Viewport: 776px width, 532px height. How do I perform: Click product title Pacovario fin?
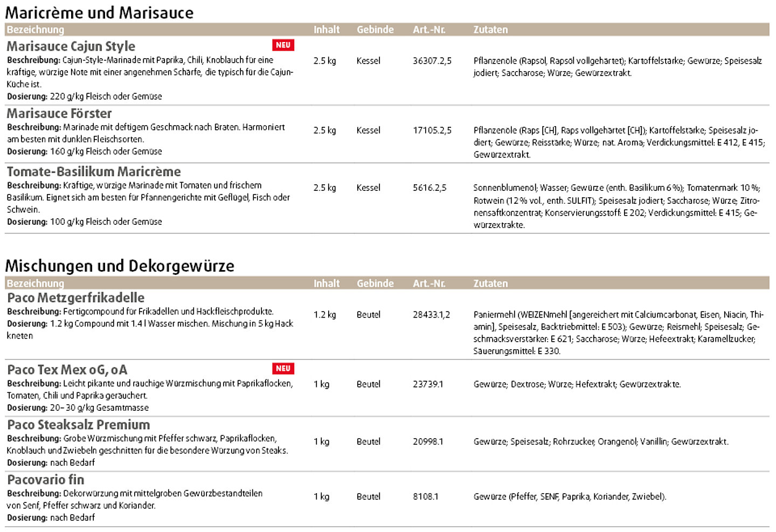(46, 480)
